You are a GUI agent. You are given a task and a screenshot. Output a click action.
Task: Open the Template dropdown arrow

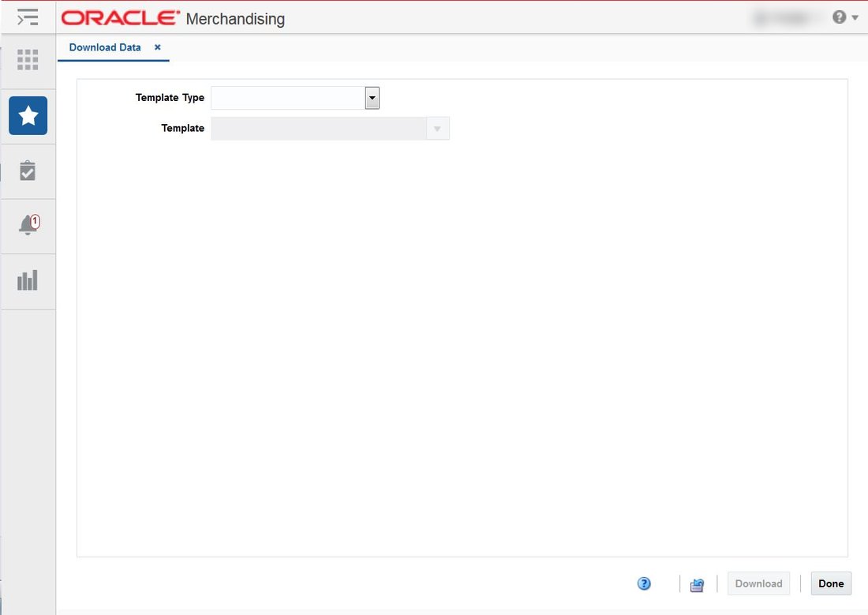pyautogui.click(x=437, y=129)
